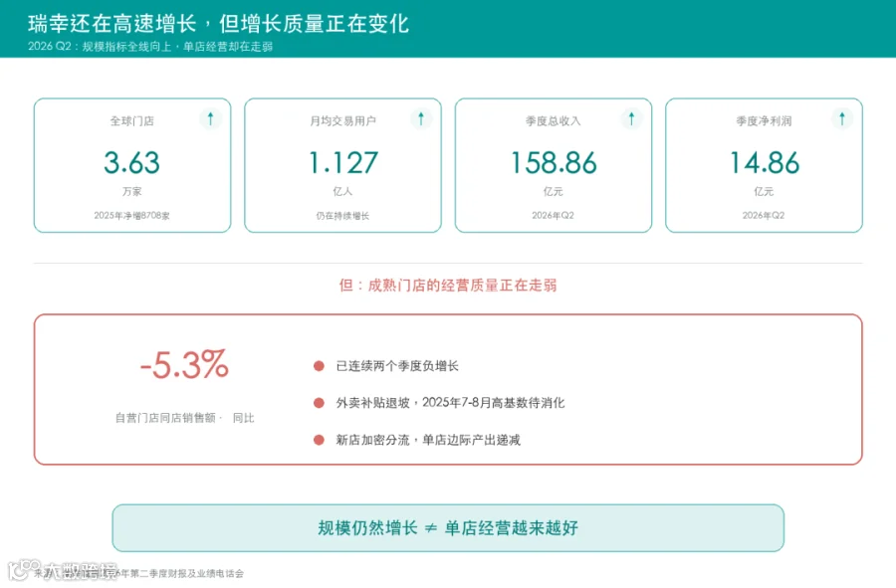Click 2026年Q2 note under net profit

764,215
